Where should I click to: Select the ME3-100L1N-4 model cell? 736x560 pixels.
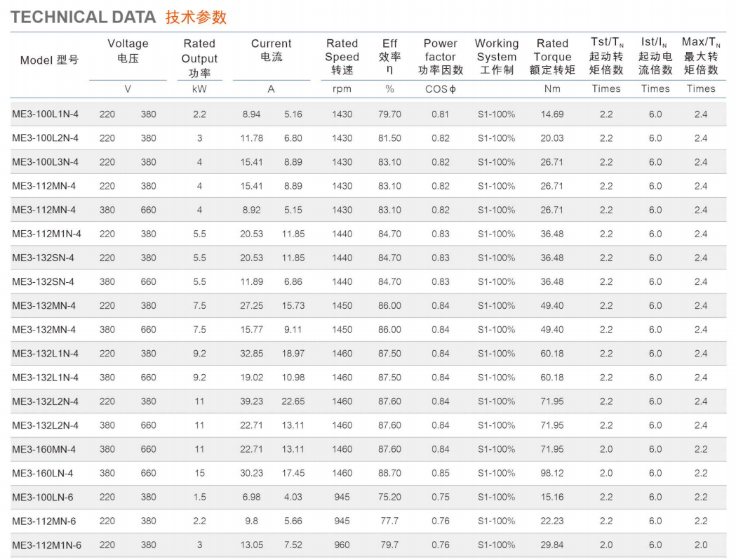point(46,114)
